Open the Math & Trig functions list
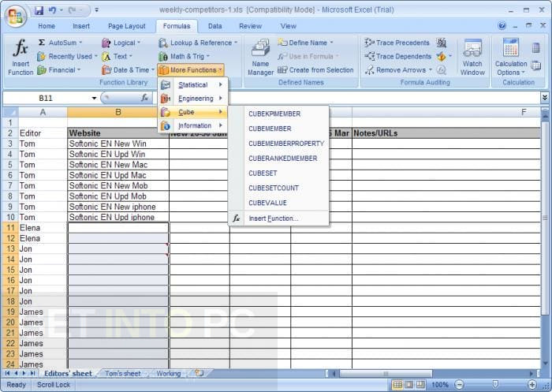This screenshot has height=392, width=552. pyautogui.click(x=184, y=56)
